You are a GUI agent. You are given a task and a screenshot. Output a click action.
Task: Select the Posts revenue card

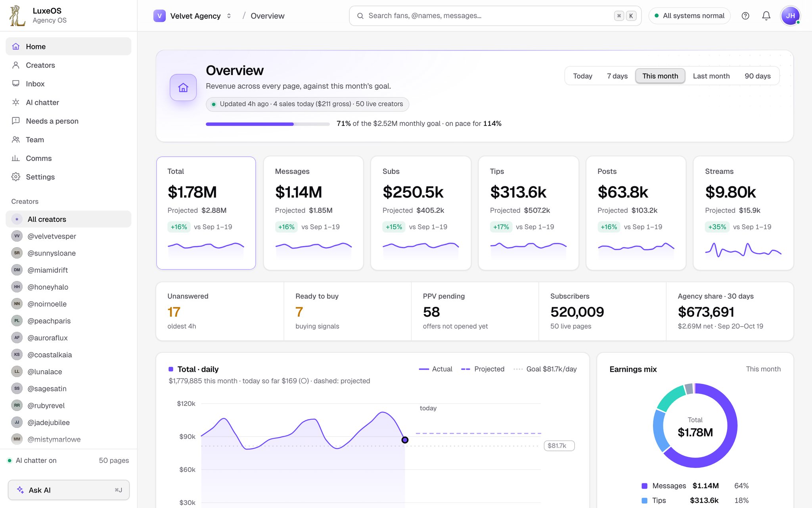point(636,213)
